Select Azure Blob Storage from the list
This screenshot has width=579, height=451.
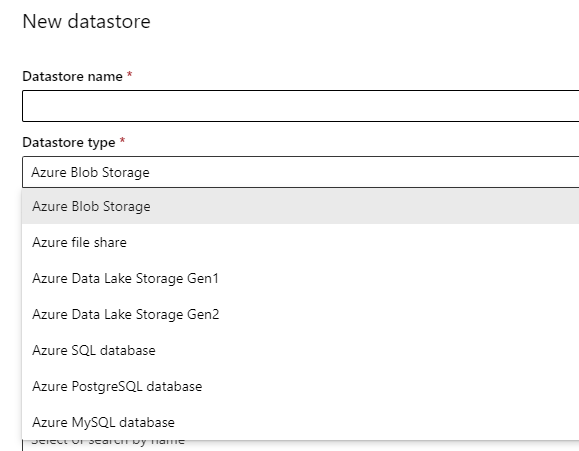tap(301, 206)
